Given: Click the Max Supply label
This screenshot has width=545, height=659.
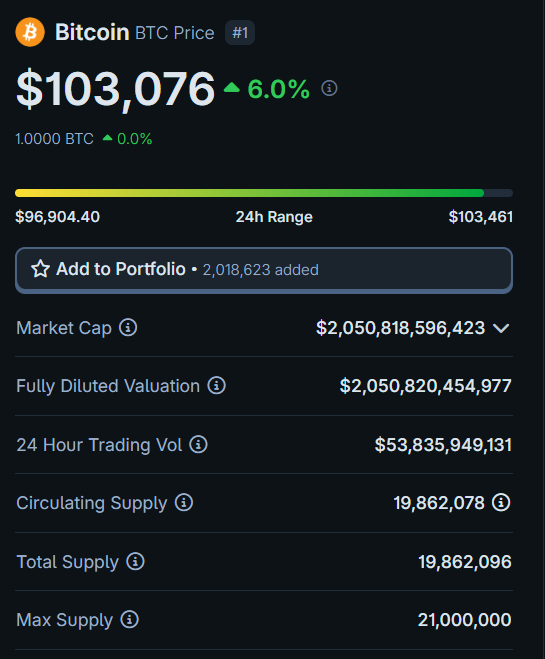Looking at the screenshot, I should coord(64,620).
